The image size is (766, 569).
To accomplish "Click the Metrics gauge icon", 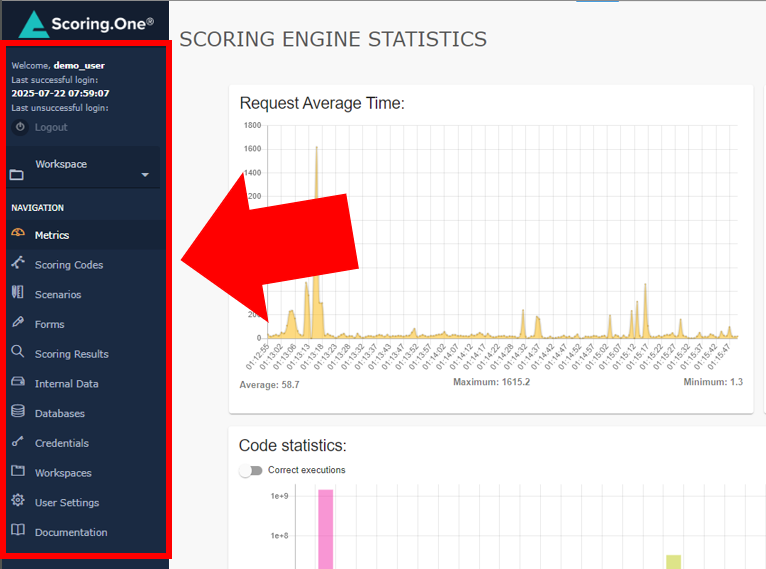I will click(17, 234).
